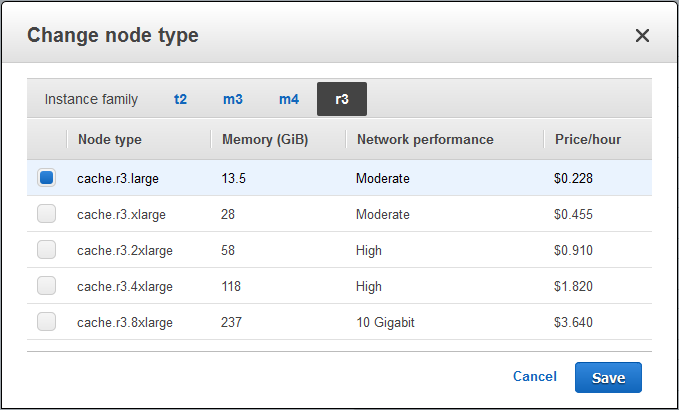Click the Network performance column header
The image size is (679, 410).
425,139
